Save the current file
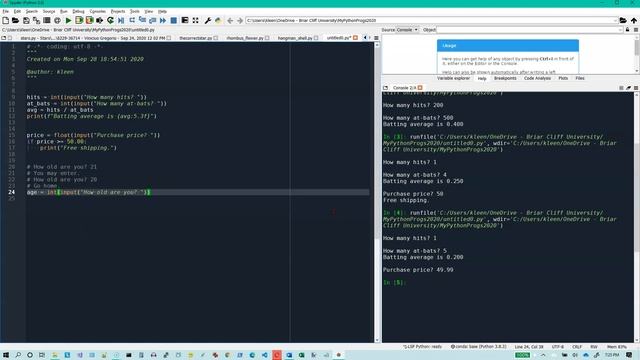640x360 pixels. click(26, 20)
